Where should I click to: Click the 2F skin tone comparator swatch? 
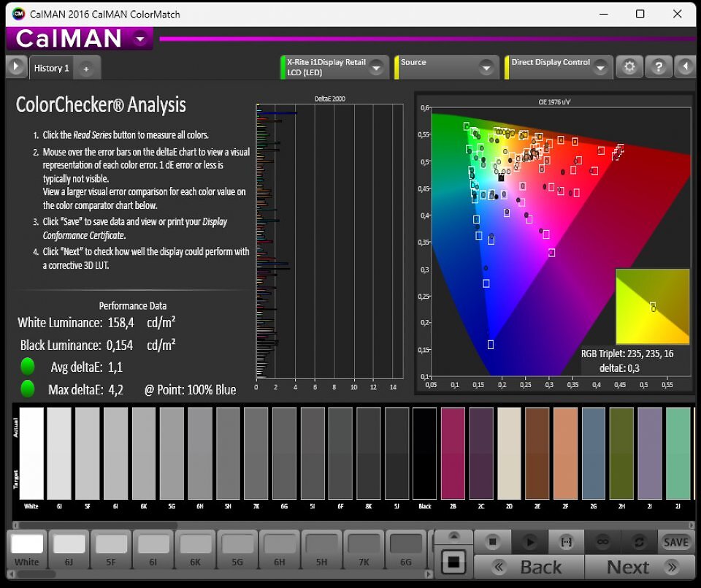pos(565,453)
